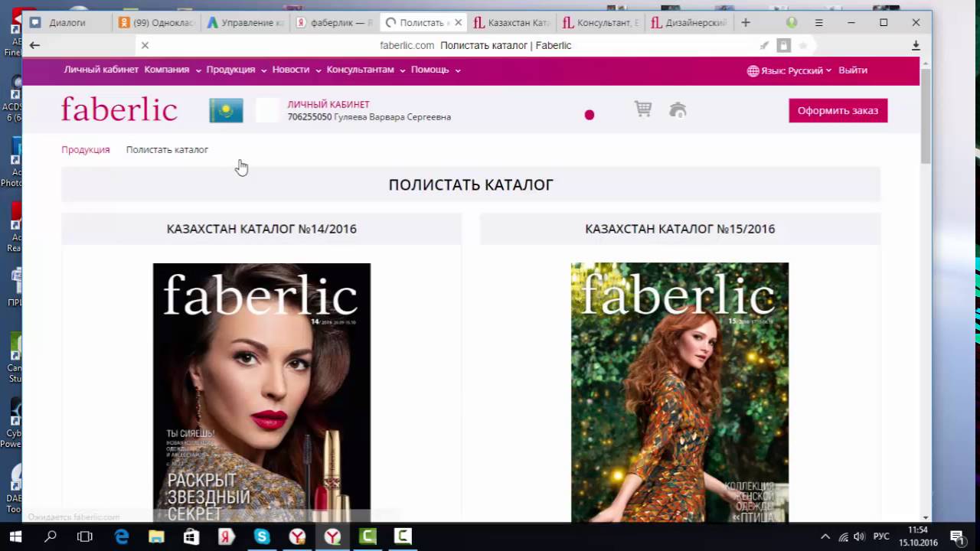Expand Помощь dropdown menu
980x551 pixels.
click(x=436, y=70)
